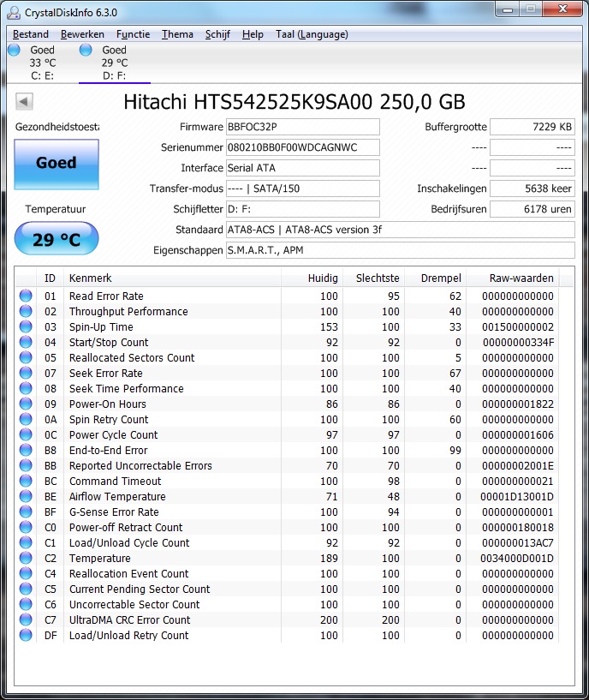
Task: Select the 'Power-On Hours' attribute name
Action: [x=108, y=404]
